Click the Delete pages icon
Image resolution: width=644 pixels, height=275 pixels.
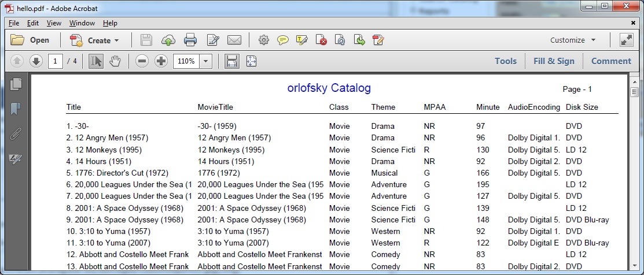(x=321, y=40)
